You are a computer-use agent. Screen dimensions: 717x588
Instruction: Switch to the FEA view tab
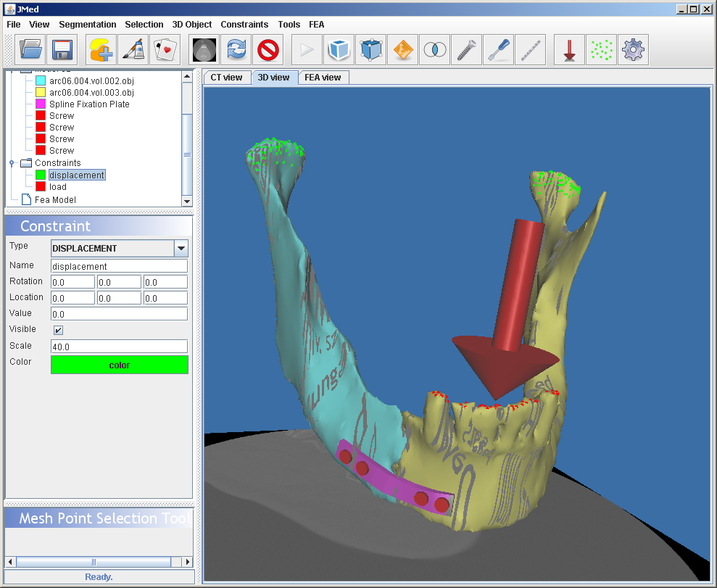click(x=323, y=78)
